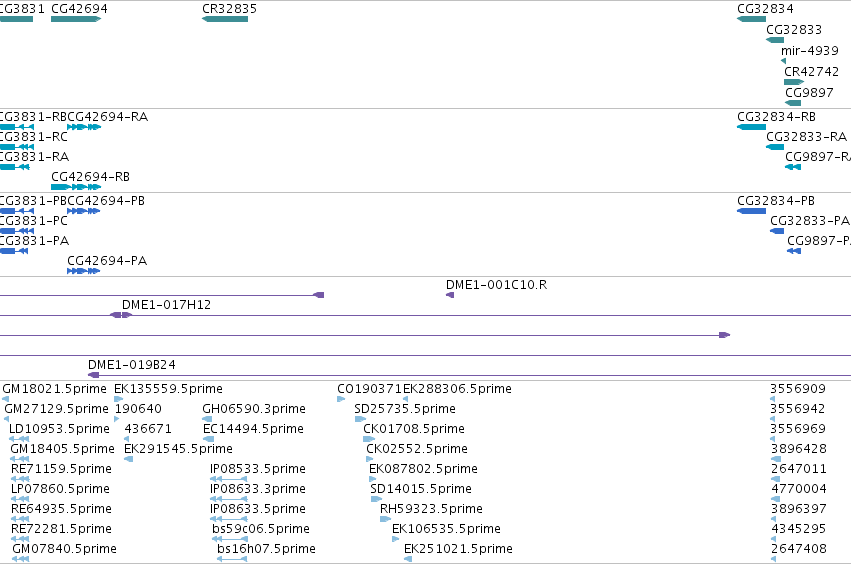Open BAC clone DME1-017H12 label
851x564 pixels.
(166, 305)
